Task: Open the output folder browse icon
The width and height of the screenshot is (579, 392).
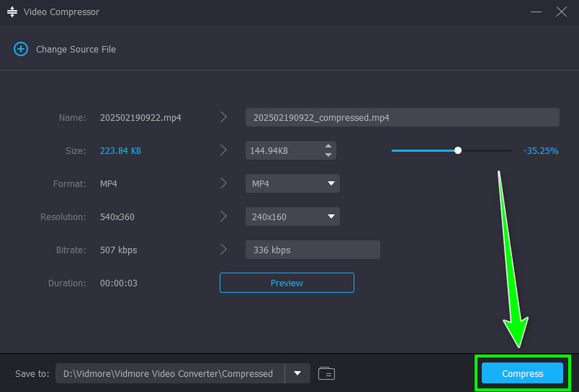Action: [326, 373]
